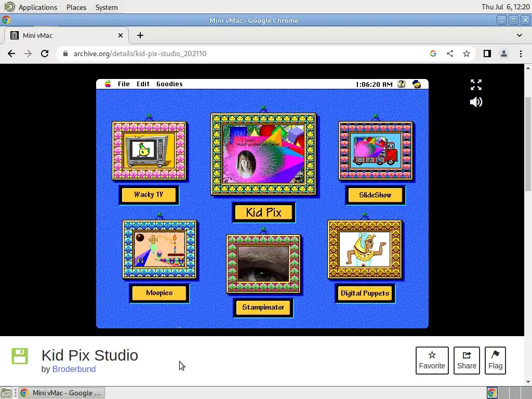Click the Kid Pix Studio page title
The width and height of the screenshot is (532, 399).
89,355
